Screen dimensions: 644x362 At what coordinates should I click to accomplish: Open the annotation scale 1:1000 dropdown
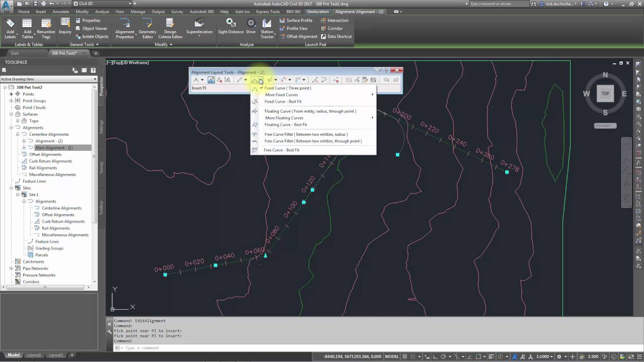(544, 356)
